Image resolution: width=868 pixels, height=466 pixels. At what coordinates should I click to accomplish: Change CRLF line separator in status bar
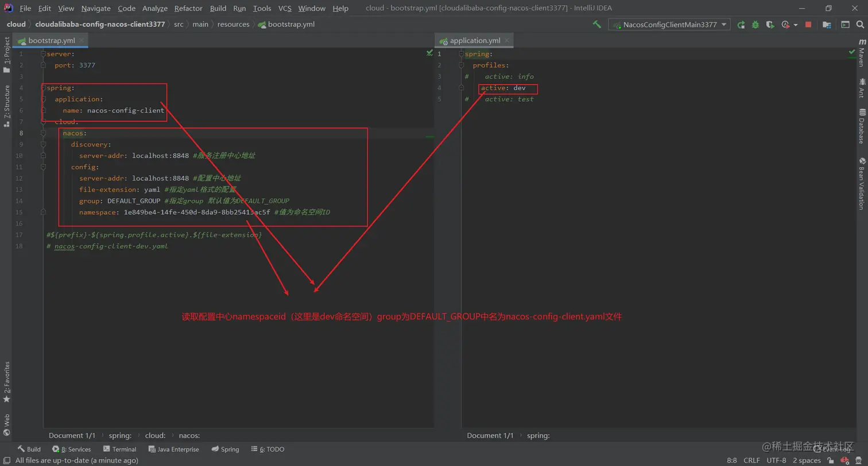(751, 460)
